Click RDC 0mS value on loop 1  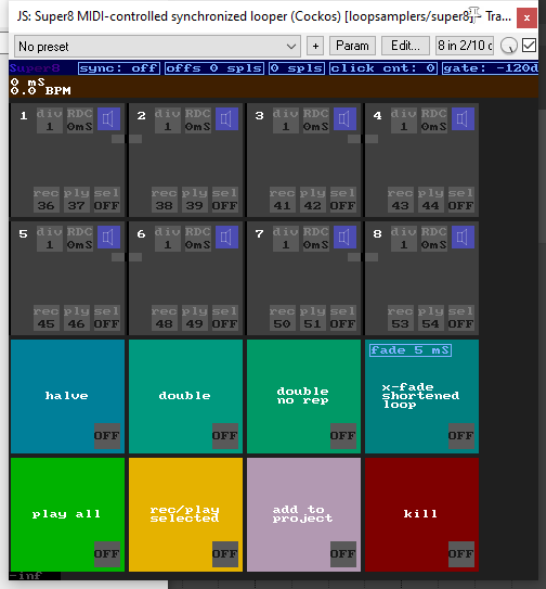(x=80, y=120)
